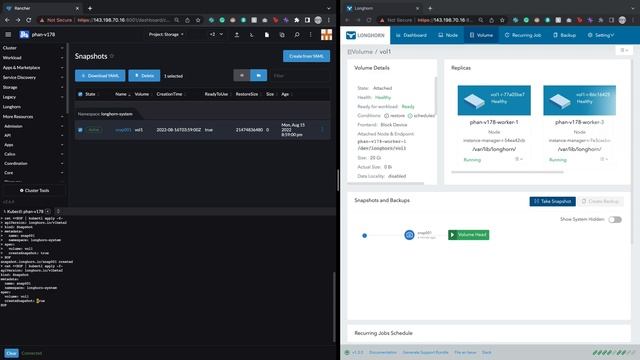Open Rancher hamburger navigation menu
640x360 pixels.
8,35
